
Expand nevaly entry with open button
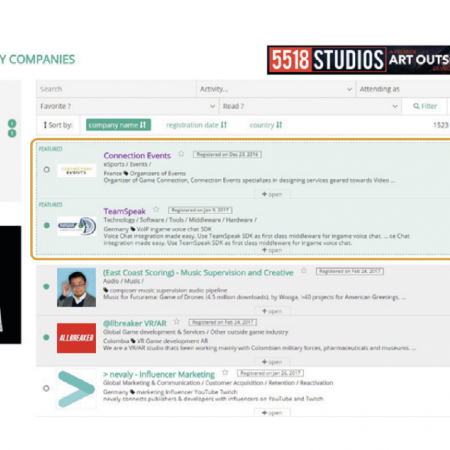click(x=272, y=413)
